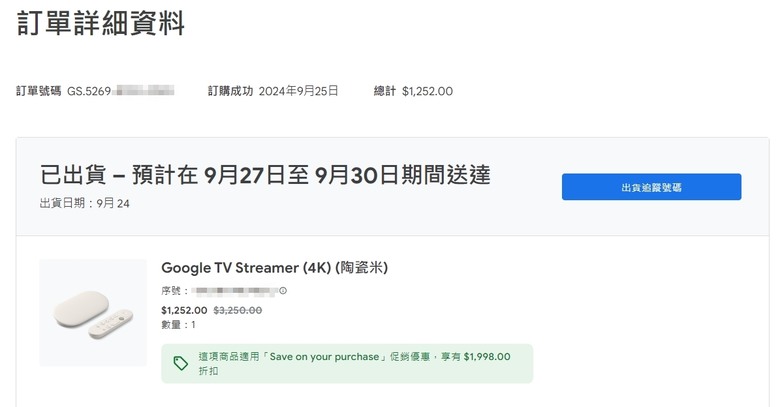Click the order date 2024年9月25日
This screenshot has width=780, height=407.
pyautogui.click(x=298, y=91)
